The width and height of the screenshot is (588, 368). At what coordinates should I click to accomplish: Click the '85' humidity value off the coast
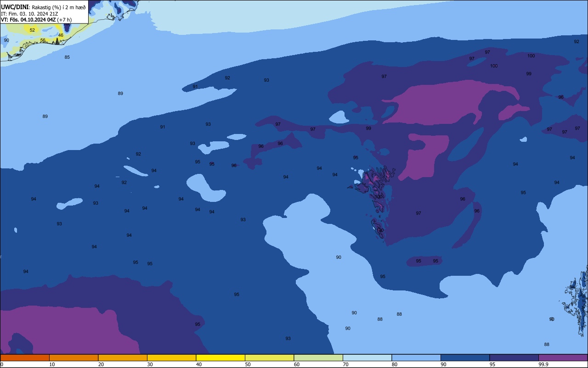(x=67, y=57)
